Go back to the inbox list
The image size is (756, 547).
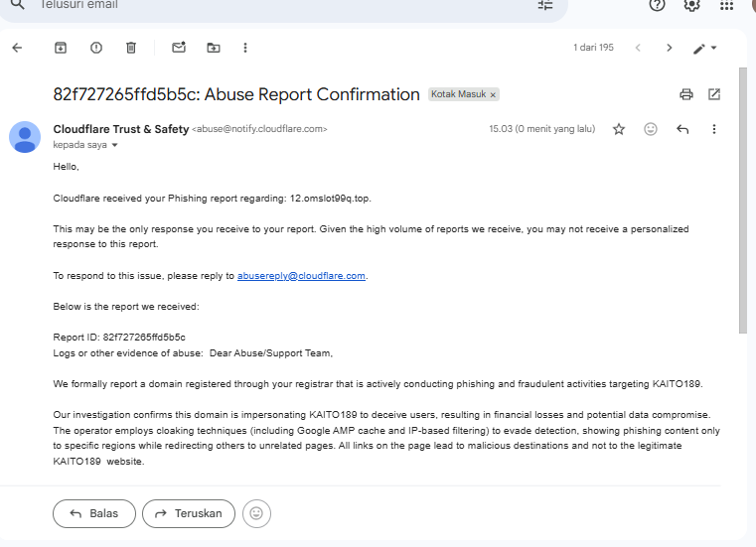pos(17,48)
